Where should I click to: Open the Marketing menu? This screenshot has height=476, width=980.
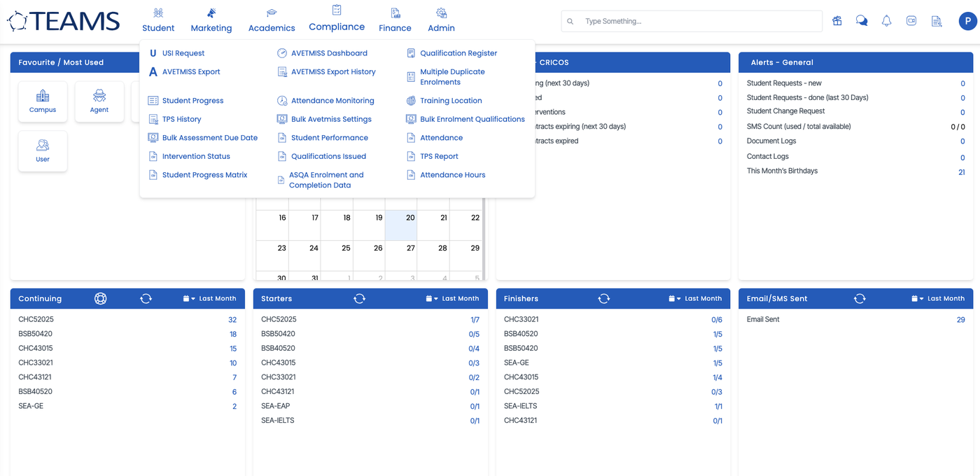click(x=211, y=20)
